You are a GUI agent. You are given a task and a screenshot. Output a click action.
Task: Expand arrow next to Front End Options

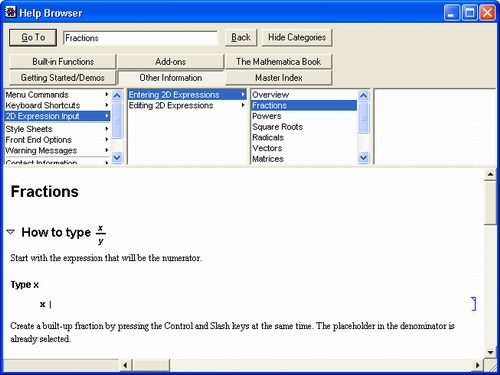(107, 140)
